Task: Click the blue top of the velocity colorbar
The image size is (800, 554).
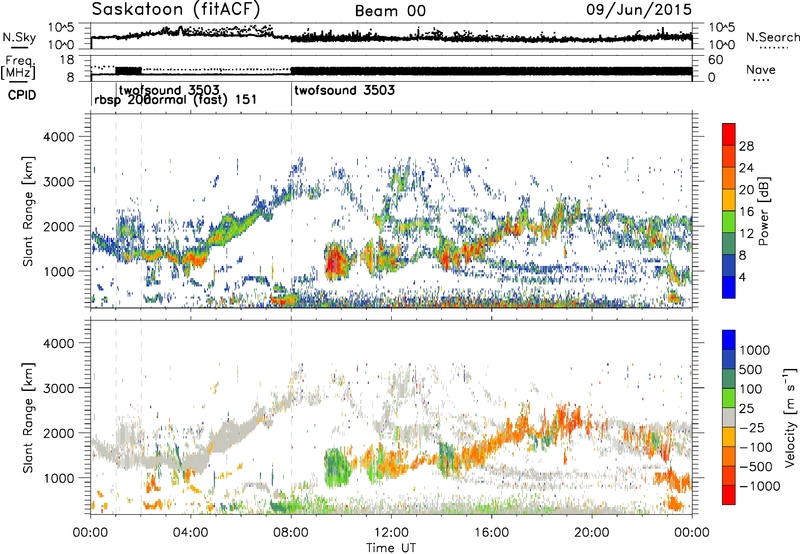Action: click(729, 339)
